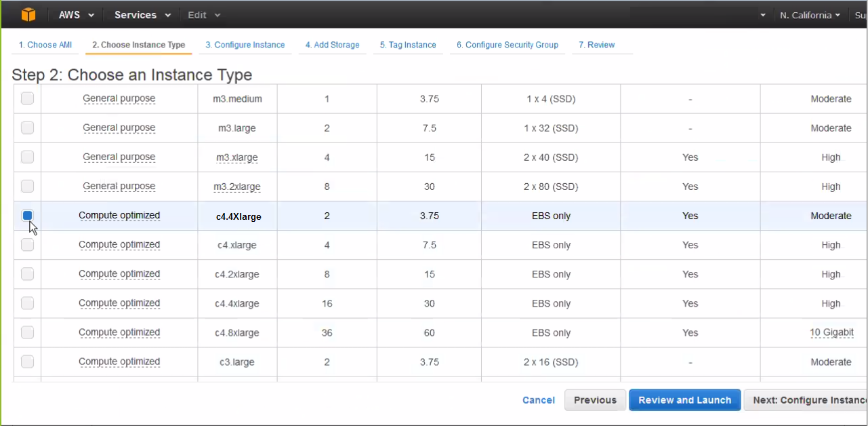The image size is (868, 426).
Task: Go to 1. Choose AMI tab
Action: [x=45, y=45]
